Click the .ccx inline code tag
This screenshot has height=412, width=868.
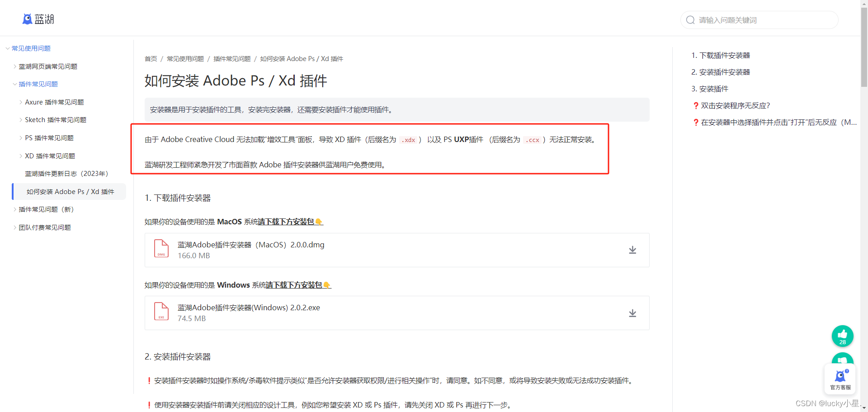(532, 140)
